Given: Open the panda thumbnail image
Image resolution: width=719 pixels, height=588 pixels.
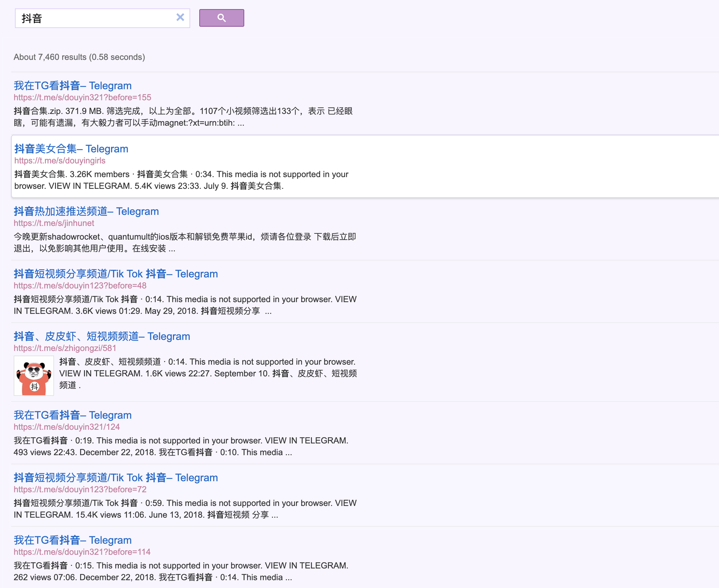Looking at the screenshot, I should coord(34,375).
